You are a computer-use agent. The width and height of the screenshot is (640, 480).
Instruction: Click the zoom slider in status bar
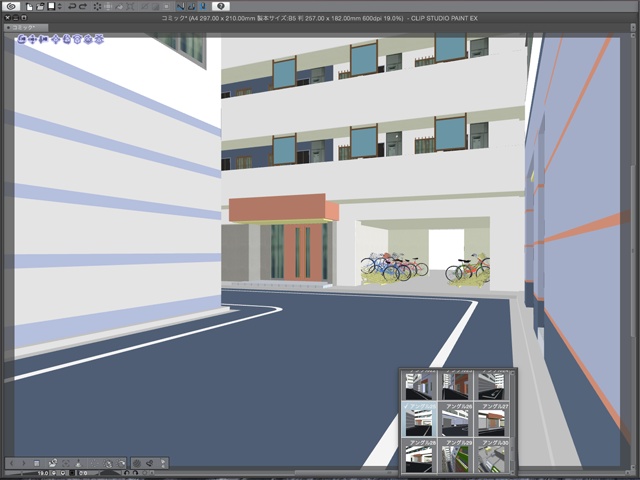coord(20,473)
